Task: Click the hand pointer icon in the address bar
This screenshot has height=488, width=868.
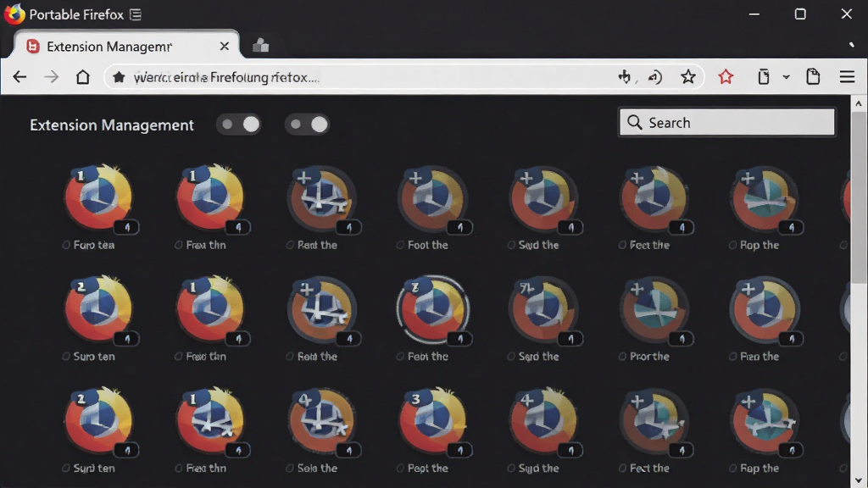Action: tap(625, 77)
